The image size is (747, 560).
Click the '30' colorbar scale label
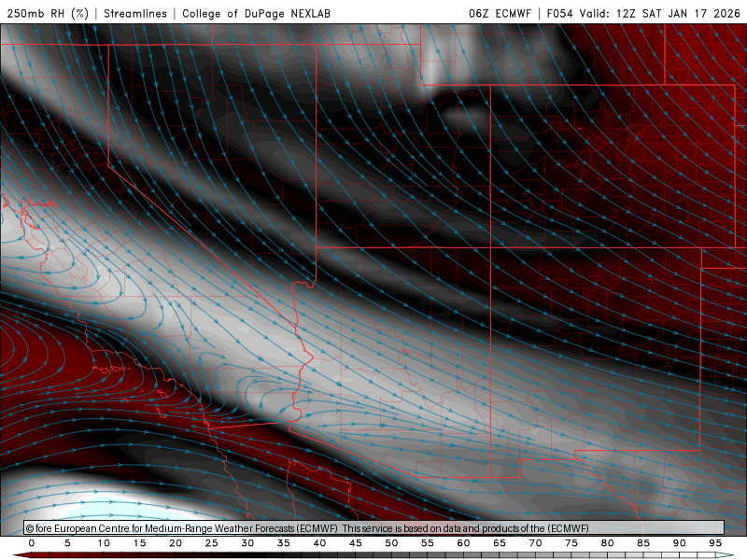(247, 543)
